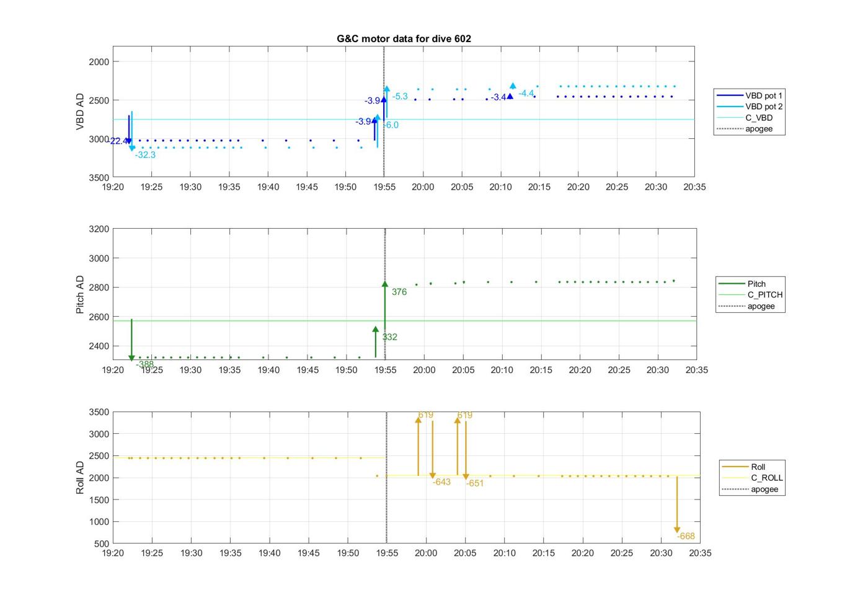This screenshot has width=868, height=611.
Task: Click the "-3.4" annotation in VBD plot
Action: coord(498,98)
